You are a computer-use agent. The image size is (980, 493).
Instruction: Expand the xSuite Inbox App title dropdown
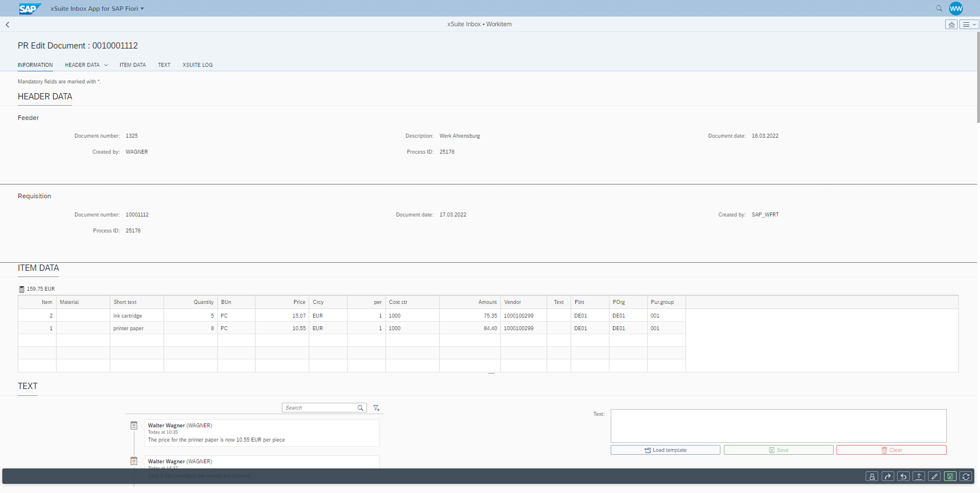[97, 9]
